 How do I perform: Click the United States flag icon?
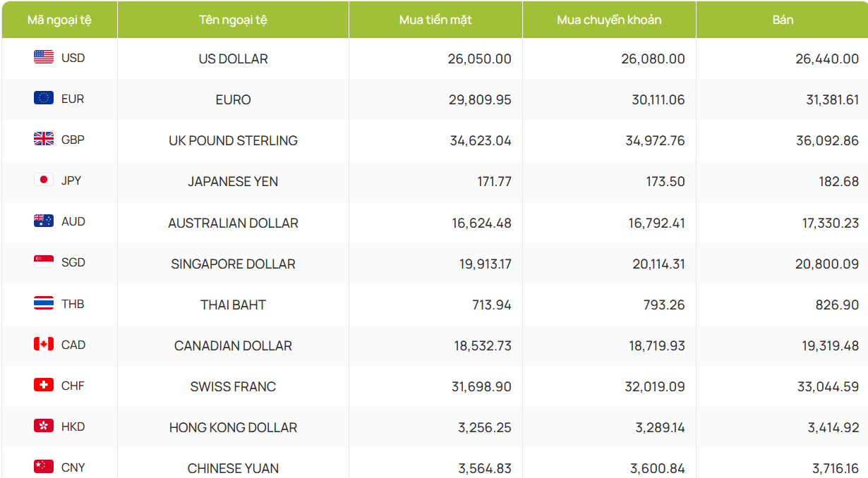click(x=44, y=57)
